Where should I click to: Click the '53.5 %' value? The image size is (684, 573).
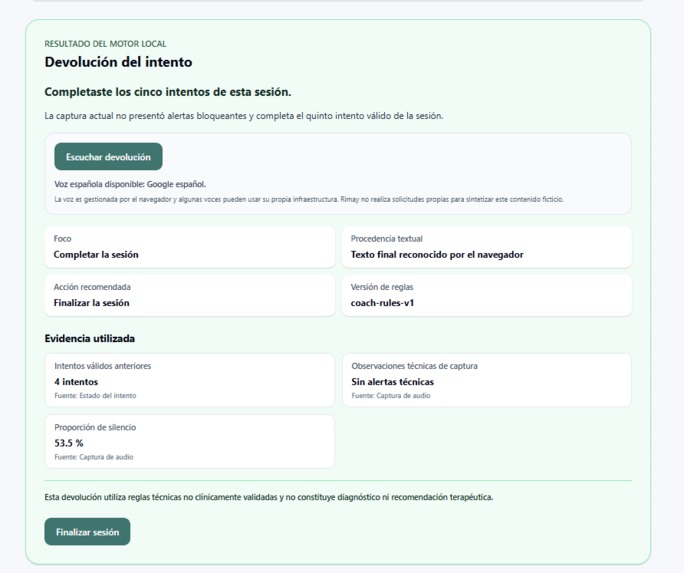69,443
